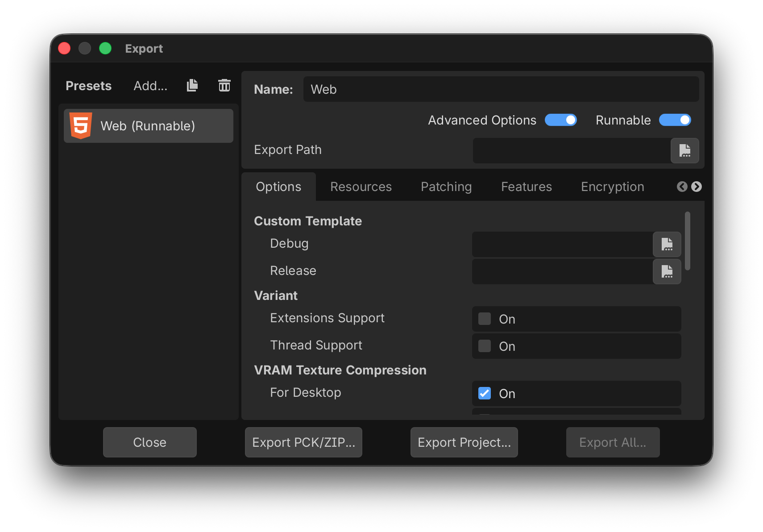Click the options panel vertical scrollbar
This screenshot has width=763, height=532.
(x=687, y=241)
